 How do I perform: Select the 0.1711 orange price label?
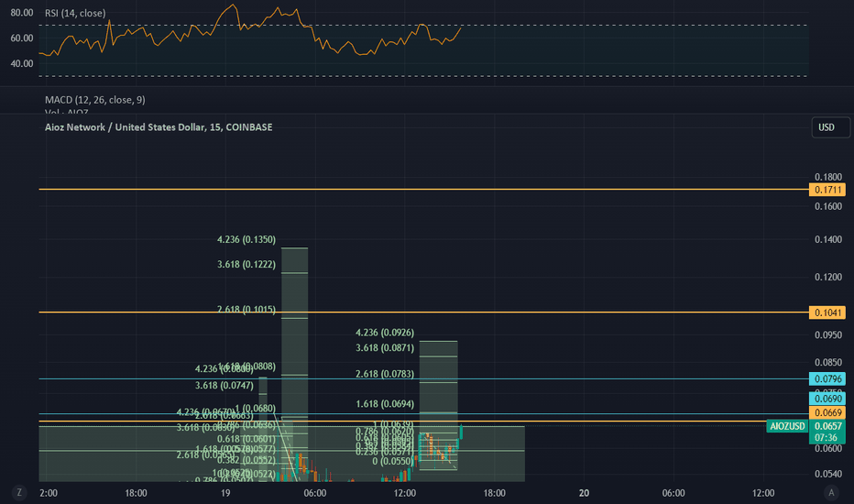827,190
